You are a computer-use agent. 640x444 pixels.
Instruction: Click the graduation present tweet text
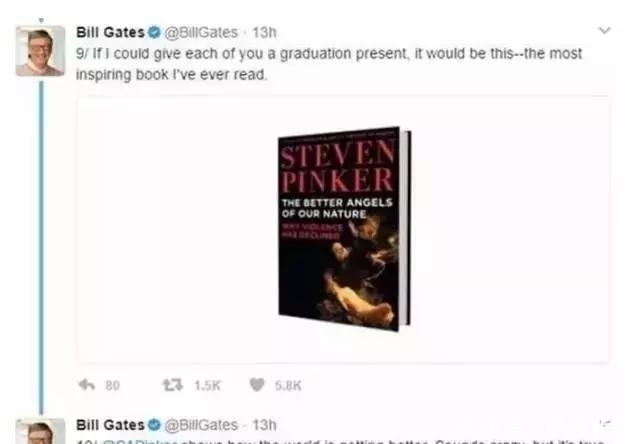(329, 64)
